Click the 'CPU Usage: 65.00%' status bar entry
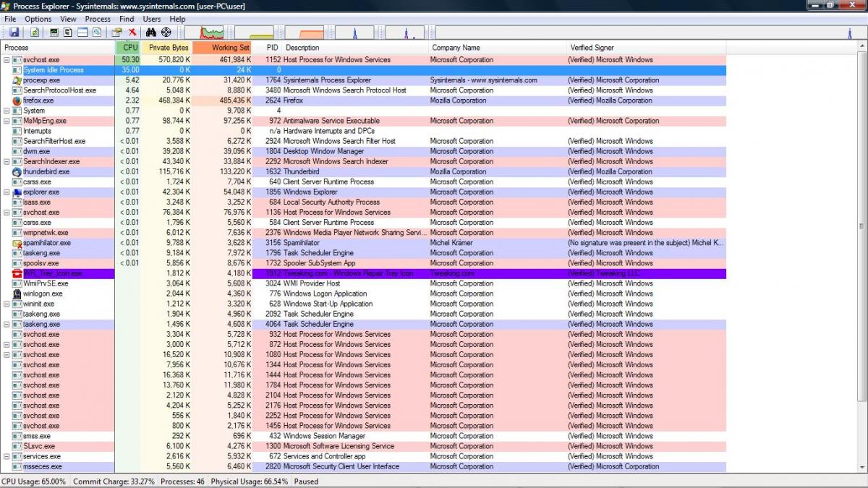Screen dimensions: 868x488 (34, 481)
